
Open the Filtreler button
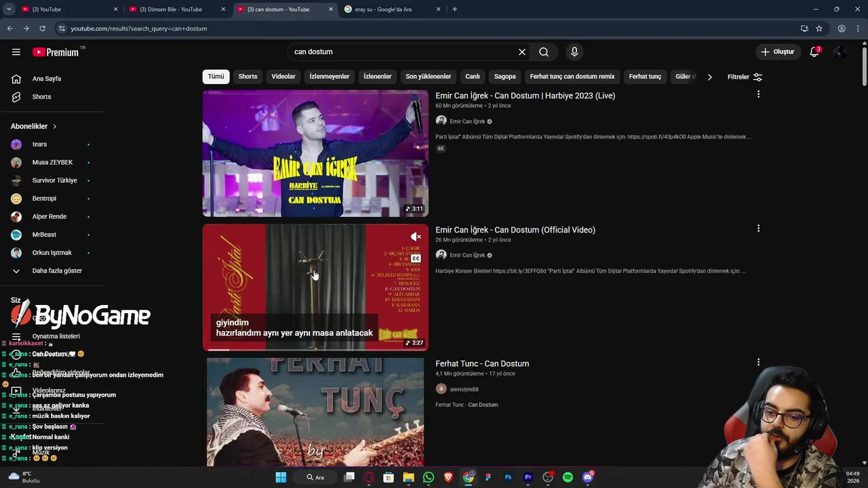(x=745, y=77)
